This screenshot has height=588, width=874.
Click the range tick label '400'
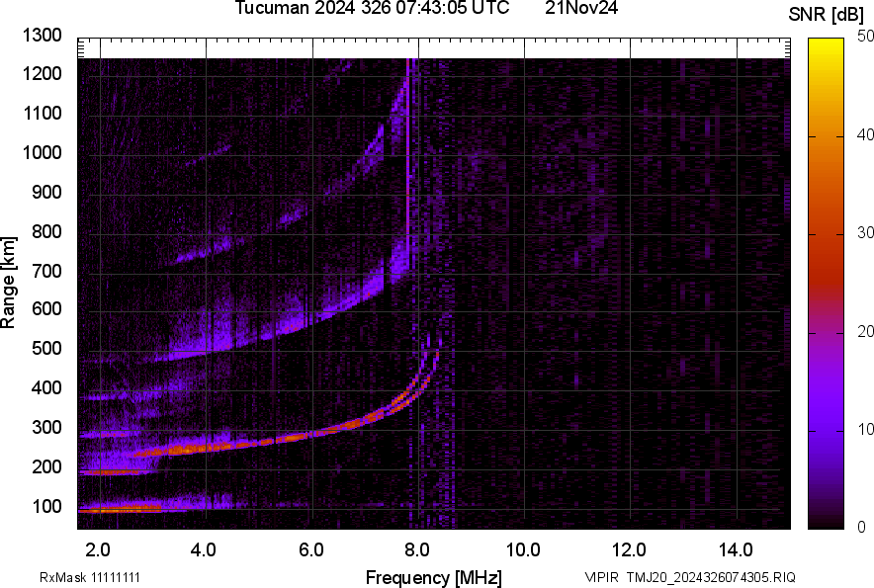pyautogui.click(x=46, y=387)
